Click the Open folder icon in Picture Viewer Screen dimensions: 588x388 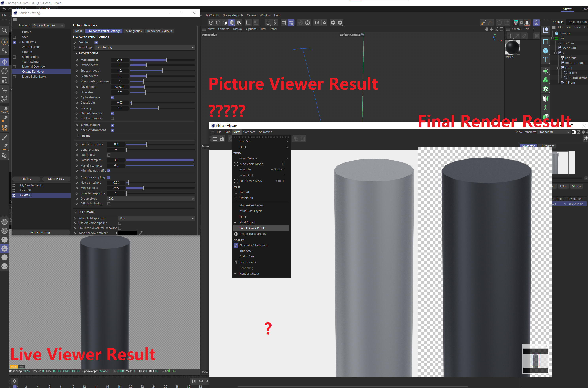coord(215,139)
